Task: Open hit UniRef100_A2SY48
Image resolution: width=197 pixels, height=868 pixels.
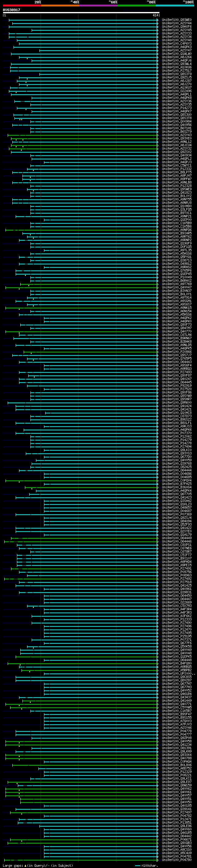Action: click(x=176, y=40)
